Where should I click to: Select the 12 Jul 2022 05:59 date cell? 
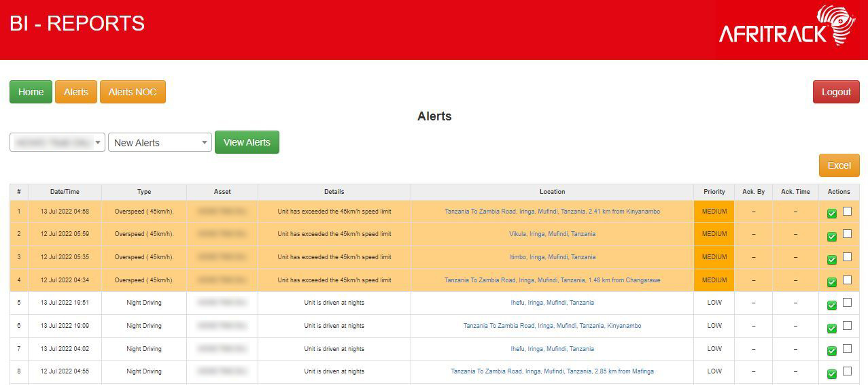(65, 234)
